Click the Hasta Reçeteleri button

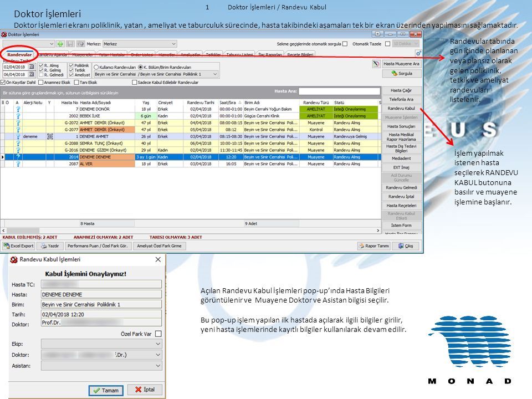point(401,206)
